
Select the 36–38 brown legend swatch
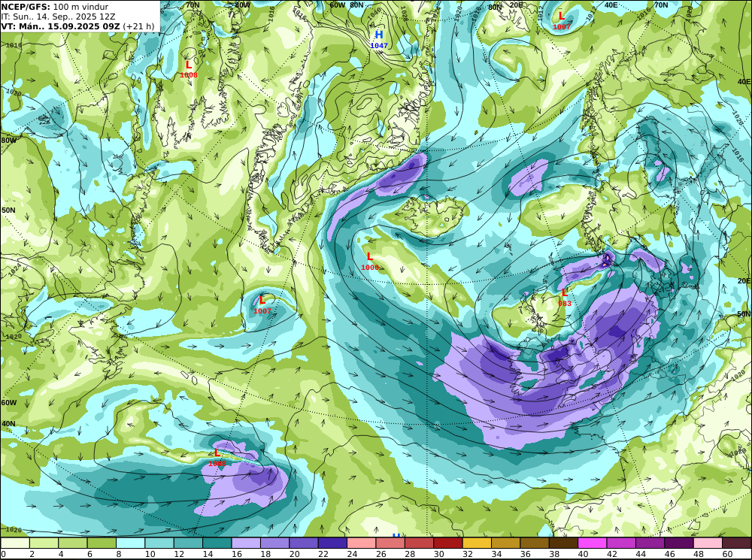click(x=535, y=543)
